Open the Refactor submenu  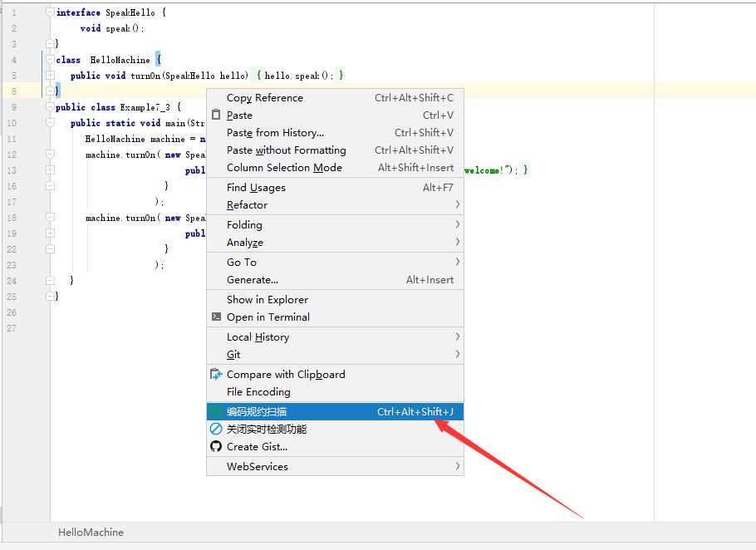(x=335, y=205)
